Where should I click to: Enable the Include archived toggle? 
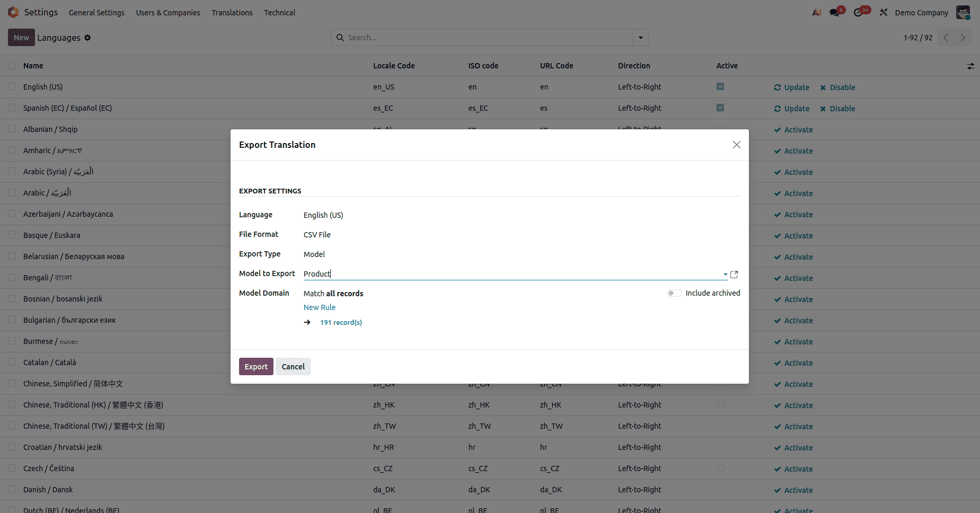674,293
